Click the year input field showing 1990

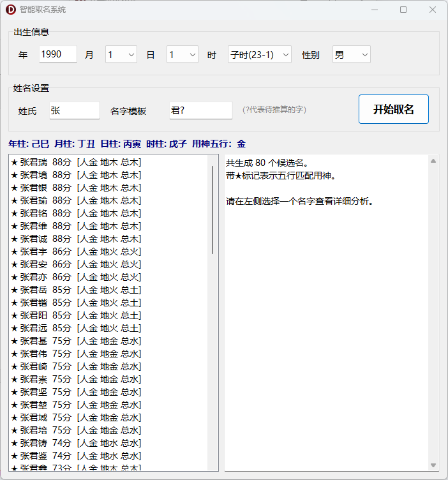58,54
